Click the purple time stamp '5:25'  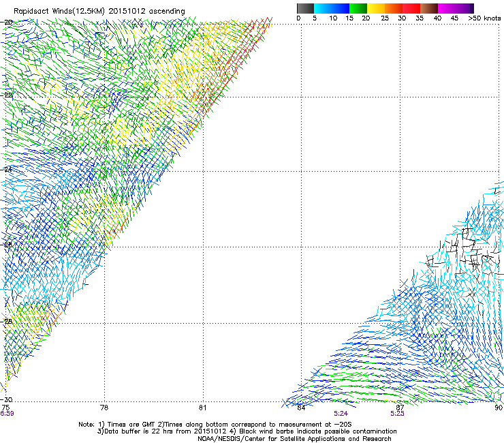[397, 414]
